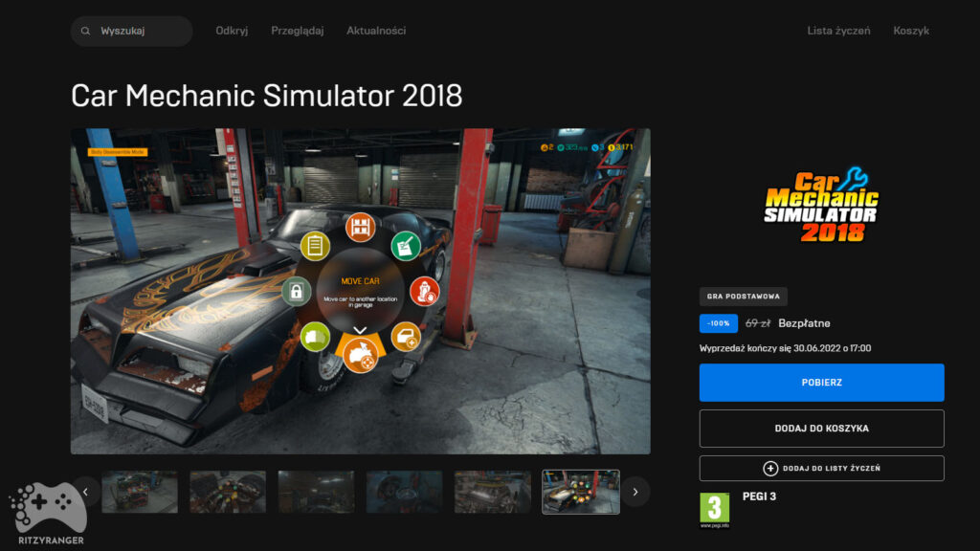
Task: Click the highlighted Move Car icon in radial menu
Action: 360,356
